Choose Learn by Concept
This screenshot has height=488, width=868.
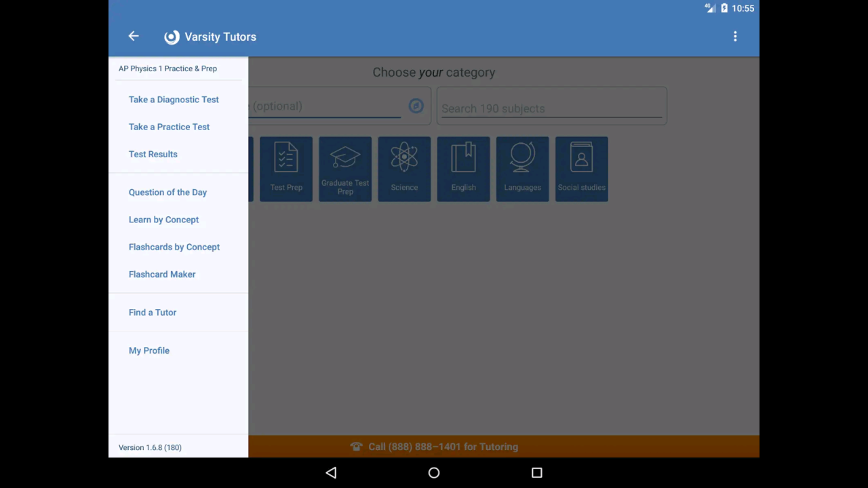pos(163,220)
